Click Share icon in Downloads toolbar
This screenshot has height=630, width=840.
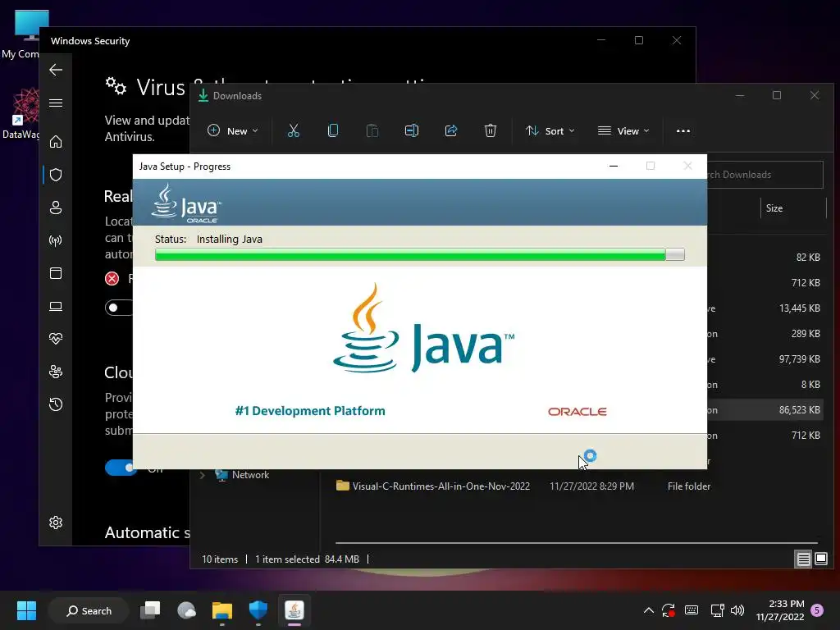[451, 130]
